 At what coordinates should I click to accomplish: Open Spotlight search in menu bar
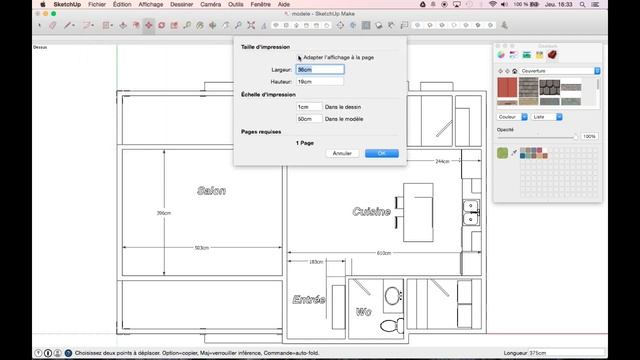(x=582, y=4)
